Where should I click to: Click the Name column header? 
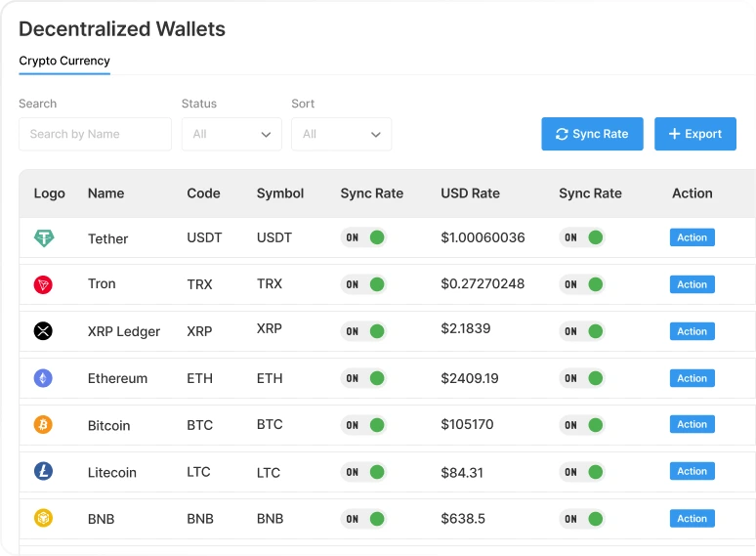pos(106,193)
